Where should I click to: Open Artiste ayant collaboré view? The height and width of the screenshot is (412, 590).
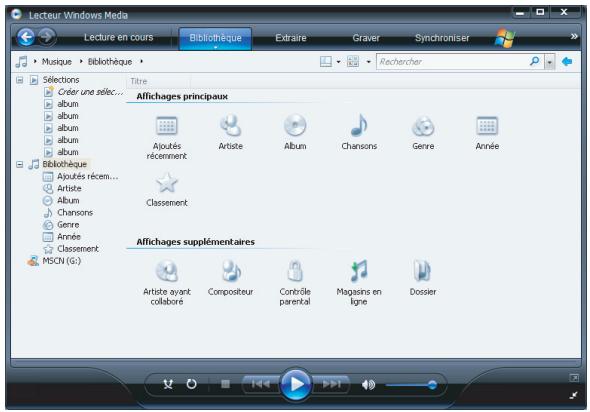pyautogui.click(x=166, y=271)
